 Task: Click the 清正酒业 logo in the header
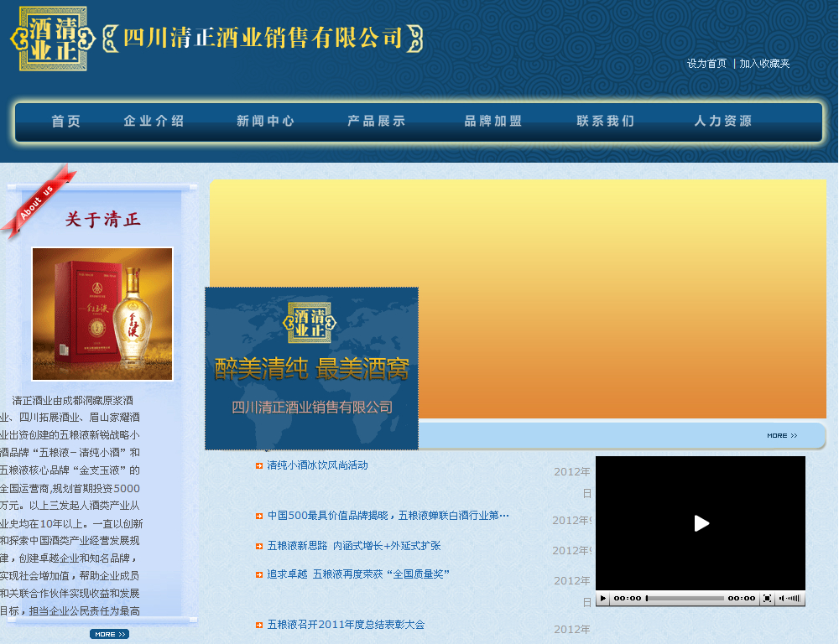(x=52, y=39)
